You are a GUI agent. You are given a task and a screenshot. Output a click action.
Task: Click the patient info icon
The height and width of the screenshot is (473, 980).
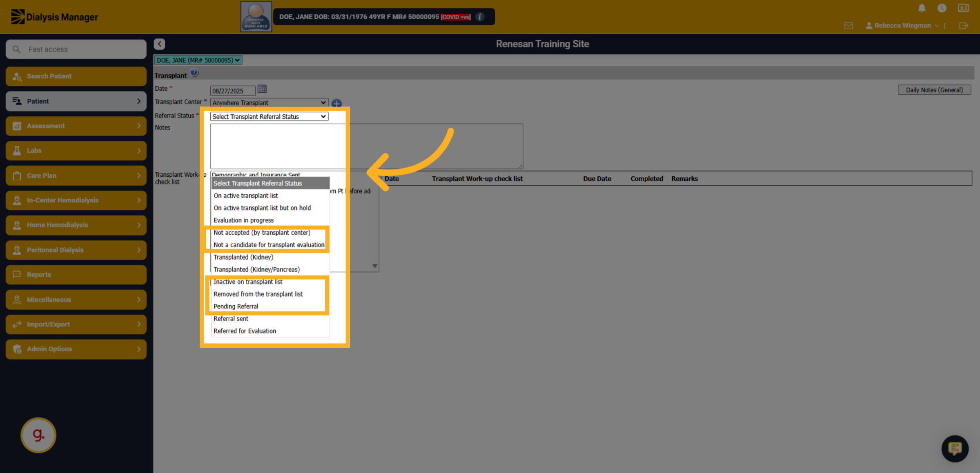[x=480, y=17]
